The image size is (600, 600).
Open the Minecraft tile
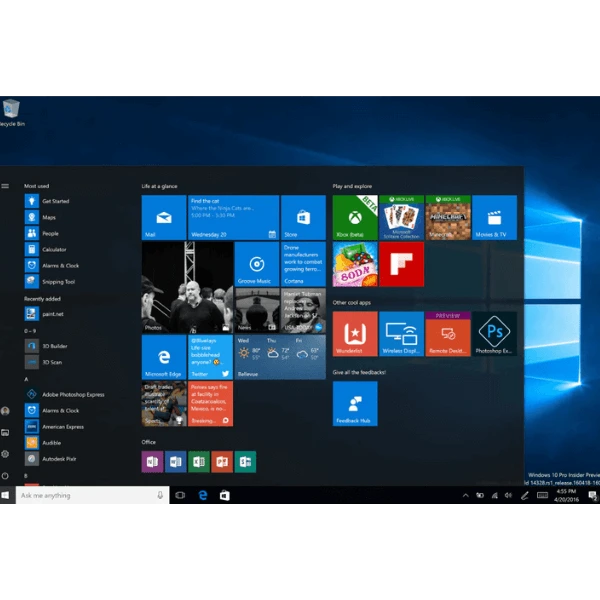point(448,217)
